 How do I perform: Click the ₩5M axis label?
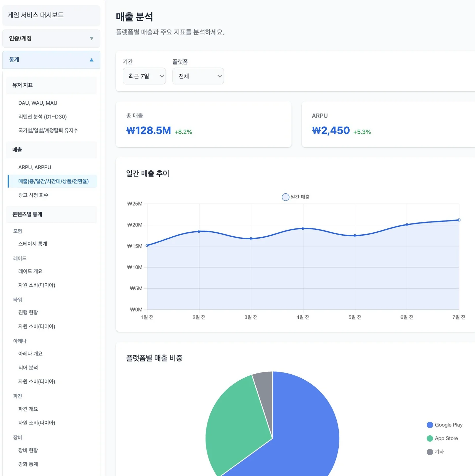(x=136, y=288)
